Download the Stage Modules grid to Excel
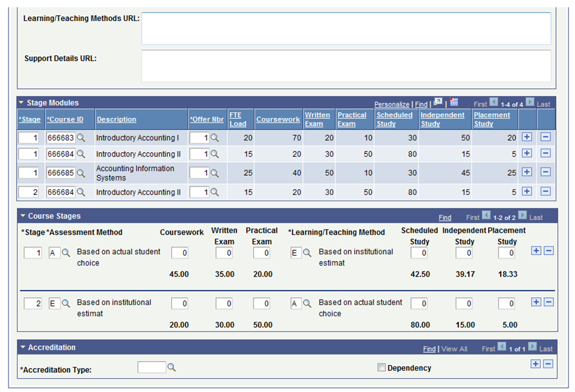The height and width of the screenshot is (392, 575). 453,101
